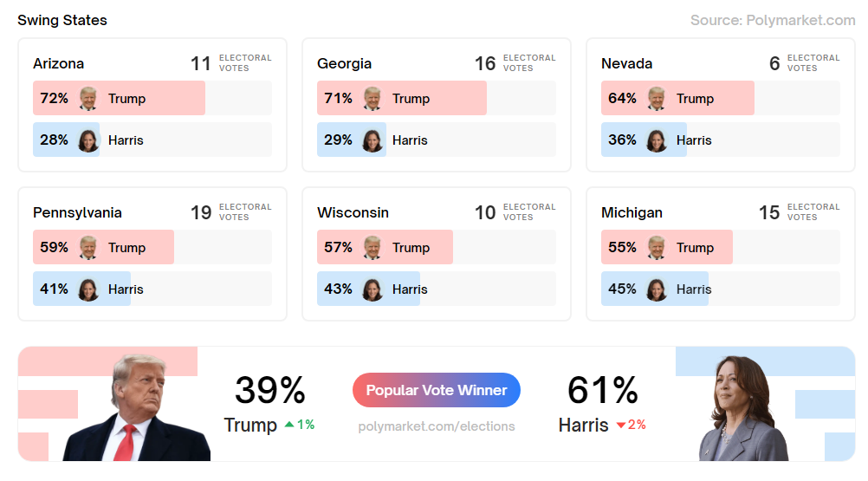Open the polymarket.com/elections link
The width and height of the screenshot is (868, 481).
[x=436, y=426]
